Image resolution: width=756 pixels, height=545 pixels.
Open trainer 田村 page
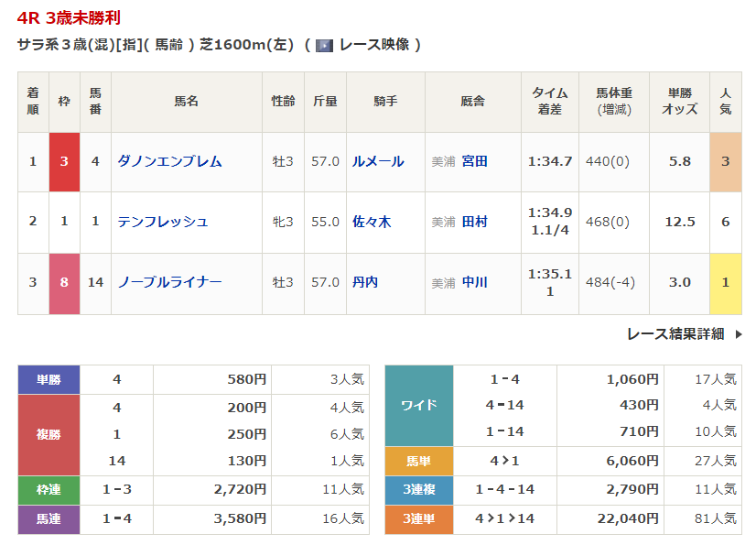474,222
